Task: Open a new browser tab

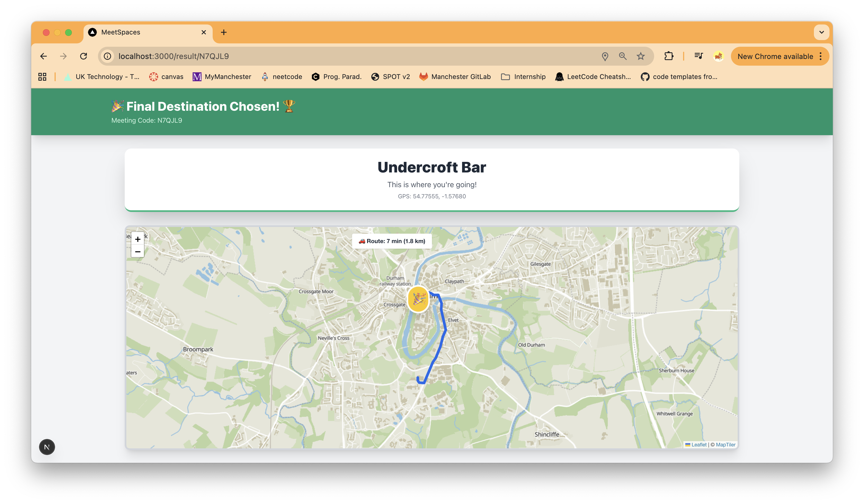Action: click(224, 32)
